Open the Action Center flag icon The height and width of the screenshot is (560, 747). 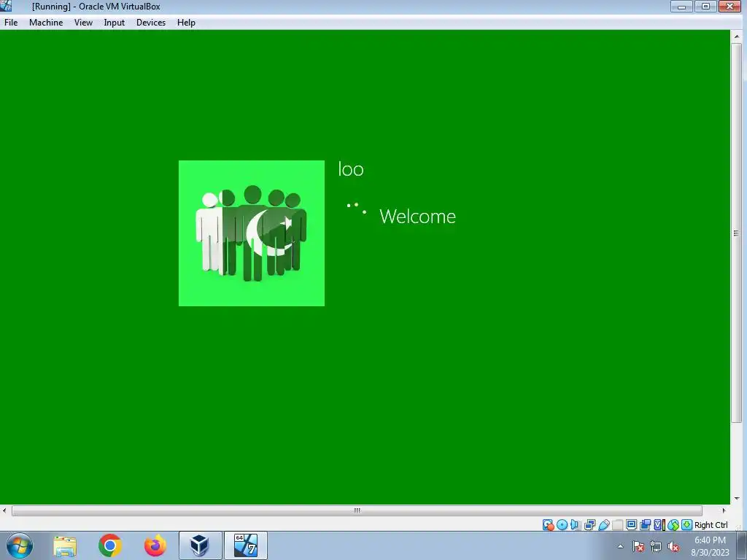click(x=638, y=546)
